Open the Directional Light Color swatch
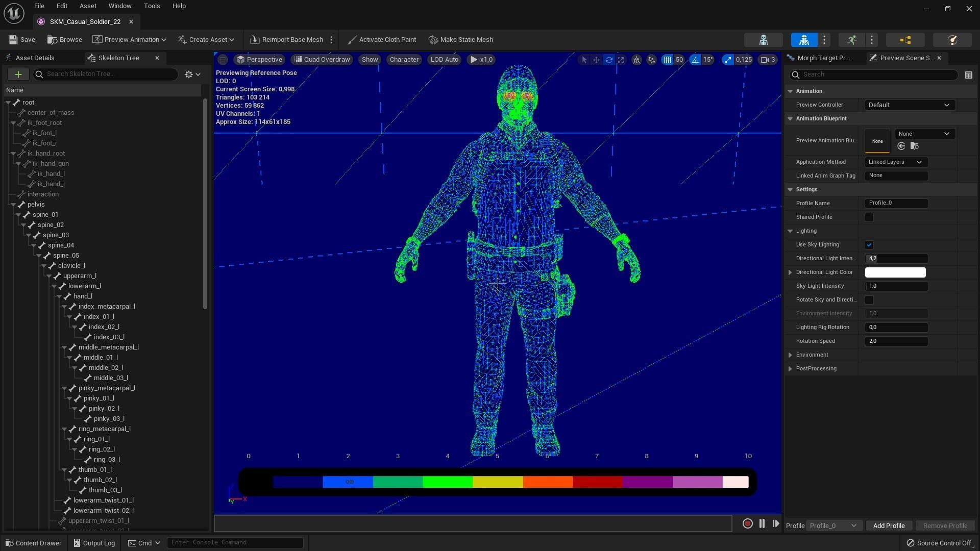Viewport: 980px width, 551px height. pos(895,272)
